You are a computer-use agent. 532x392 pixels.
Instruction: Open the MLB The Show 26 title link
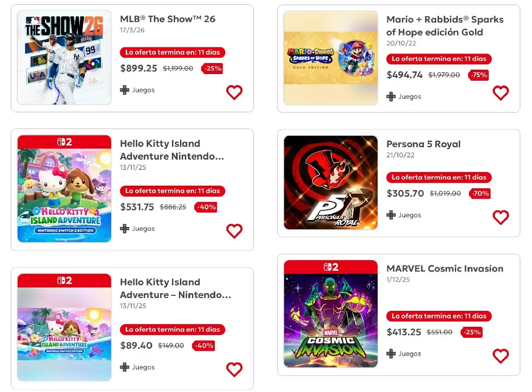(167, 19)
